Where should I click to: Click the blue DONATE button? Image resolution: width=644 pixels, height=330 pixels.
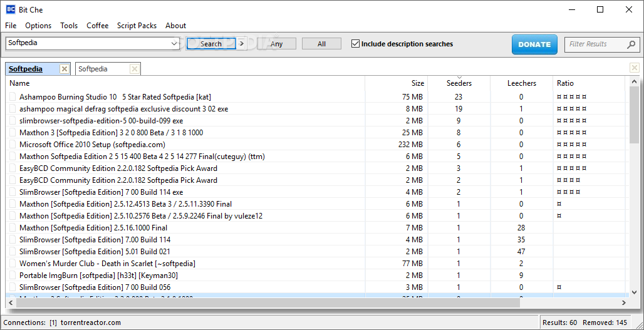click(x=534, y=44)
